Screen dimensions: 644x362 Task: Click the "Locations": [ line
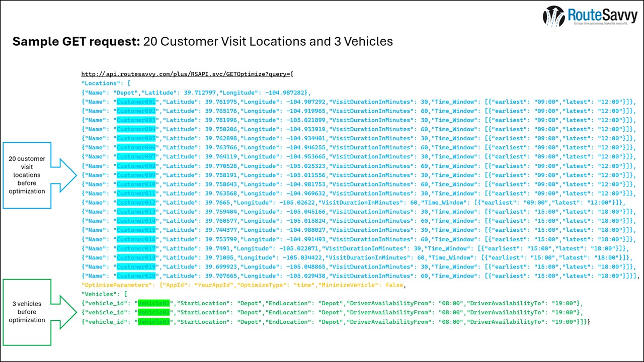(106, 83)
